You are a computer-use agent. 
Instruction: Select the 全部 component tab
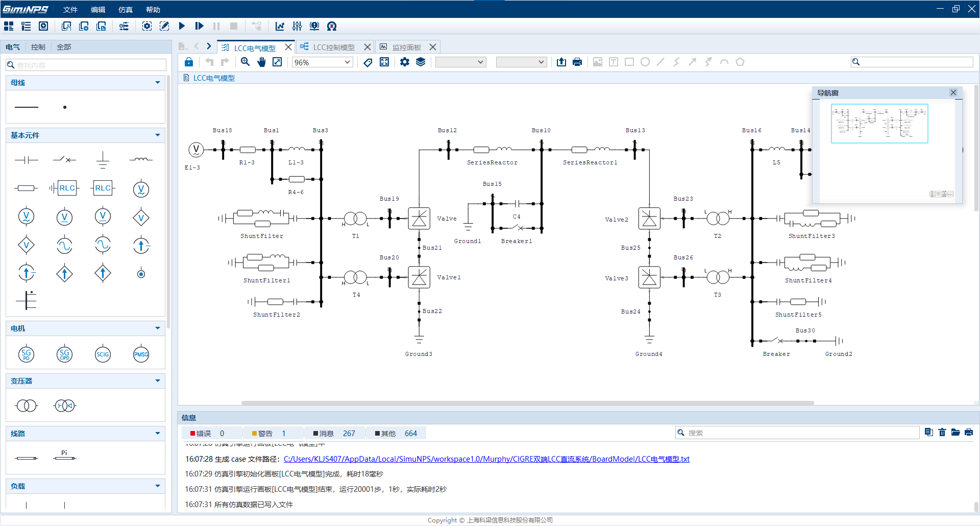(64, 47)
